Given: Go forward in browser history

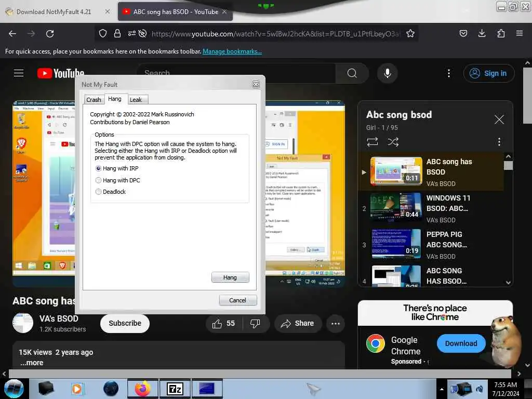Looking at the screenshot, I should click(x=31, y=33).
